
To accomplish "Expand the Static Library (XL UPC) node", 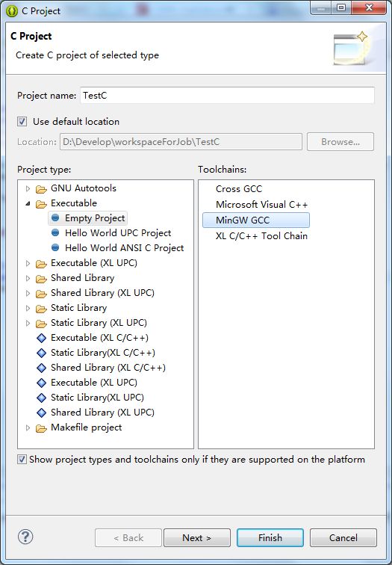I will click(28, 323).
